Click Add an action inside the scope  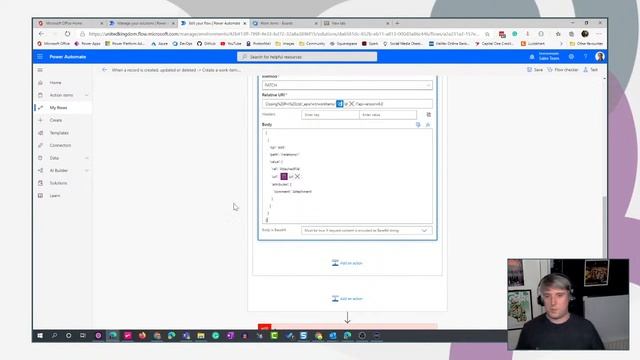tap(347, 263)
